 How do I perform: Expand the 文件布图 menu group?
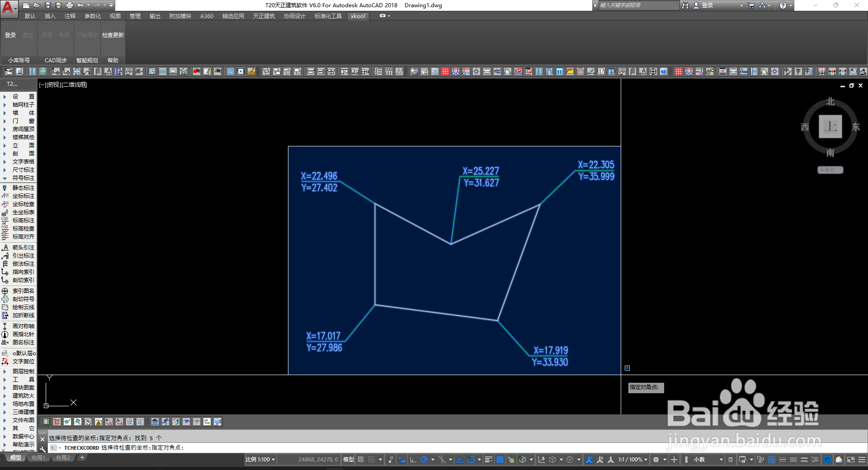(x=18, y=420)
